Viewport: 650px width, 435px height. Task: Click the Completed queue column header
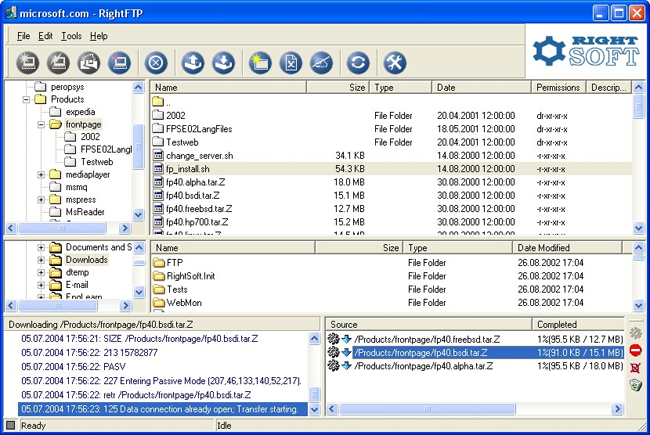coord(578,324)
